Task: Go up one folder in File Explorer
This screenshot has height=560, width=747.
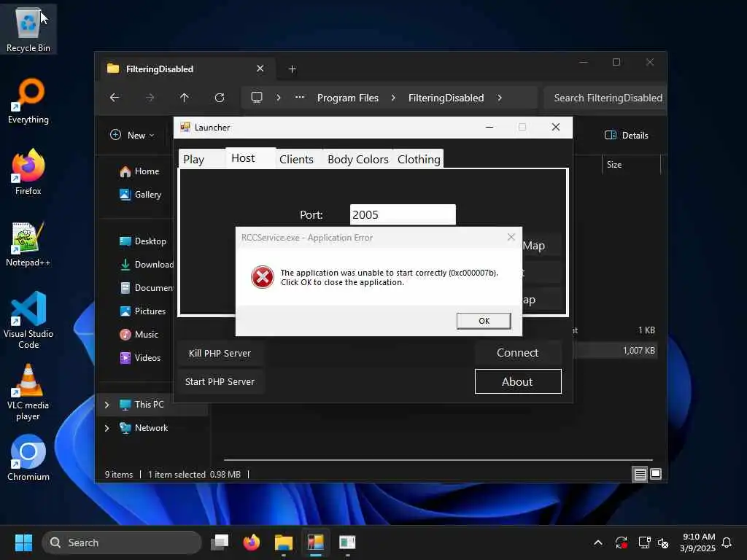Action: (185, 98)
